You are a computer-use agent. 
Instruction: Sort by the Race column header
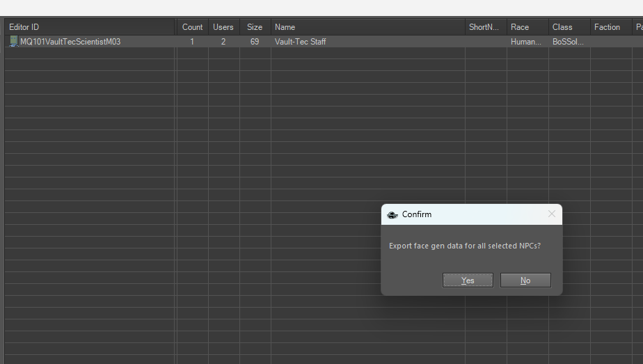tap(527, 27)
